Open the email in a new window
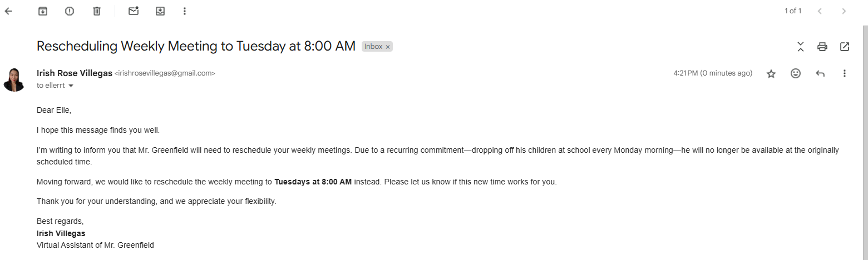The image size is (868, 260). 845,47
